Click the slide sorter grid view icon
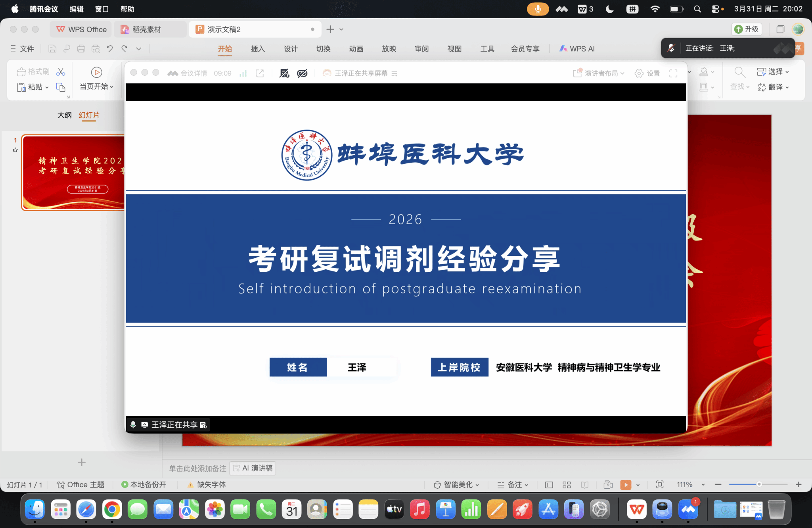Image resolution: width=812 pixels, height=528 pixels. 567,485
